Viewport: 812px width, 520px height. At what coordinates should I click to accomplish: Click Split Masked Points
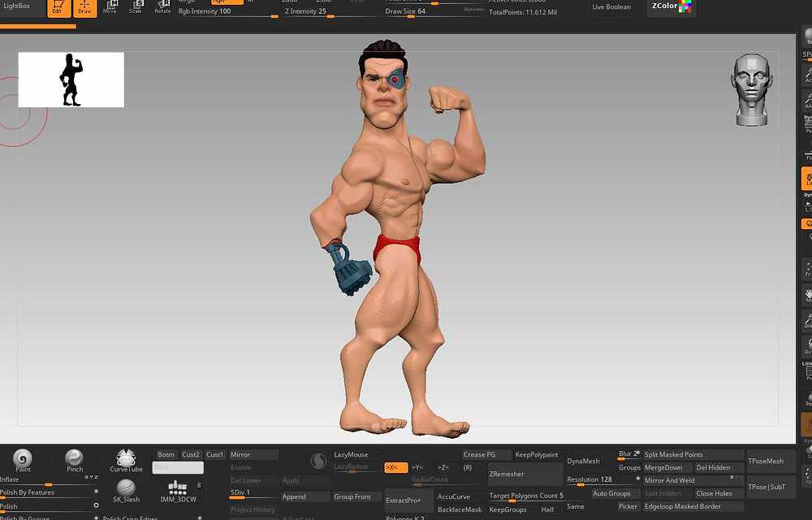[x=693, y=455]
